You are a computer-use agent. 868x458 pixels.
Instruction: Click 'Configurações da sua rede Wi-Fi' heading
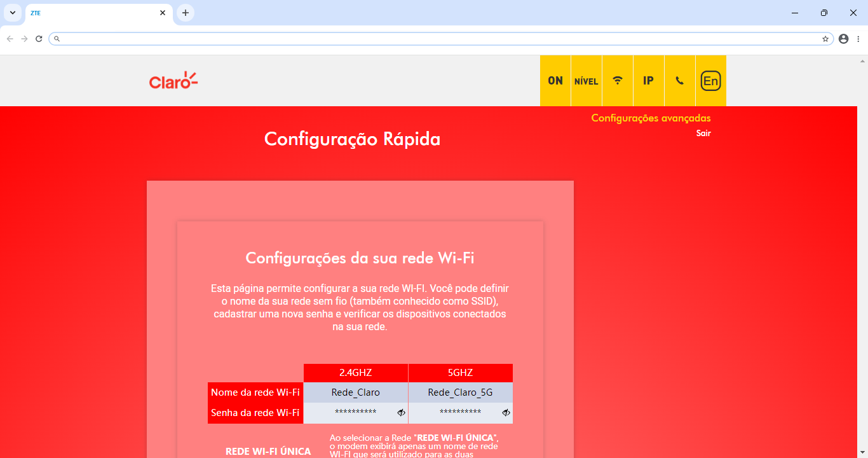[x=360, y=258]
